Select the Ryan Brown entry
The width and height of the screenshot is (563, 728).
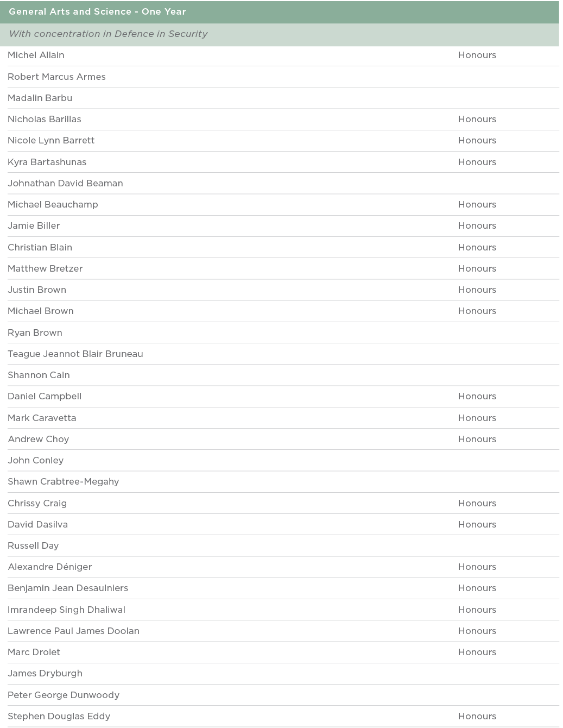coord(35,332)
